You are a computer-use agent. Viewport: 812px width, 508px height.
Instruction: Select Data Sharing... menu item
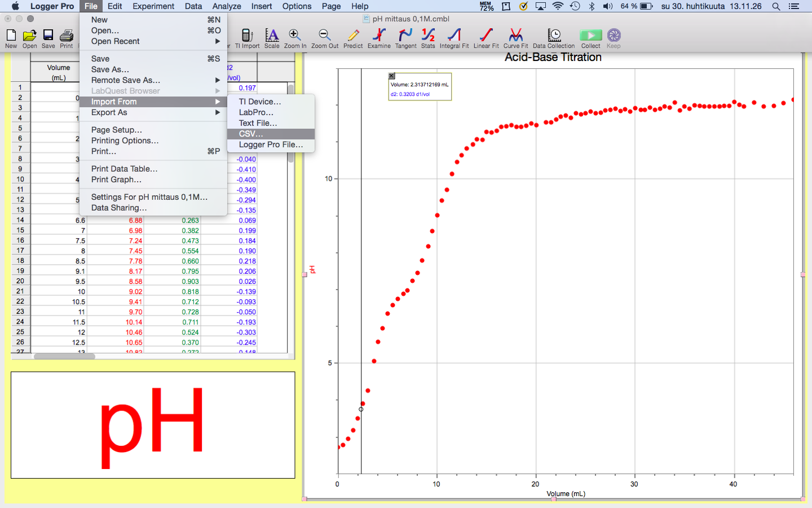(x=153, y=208)
